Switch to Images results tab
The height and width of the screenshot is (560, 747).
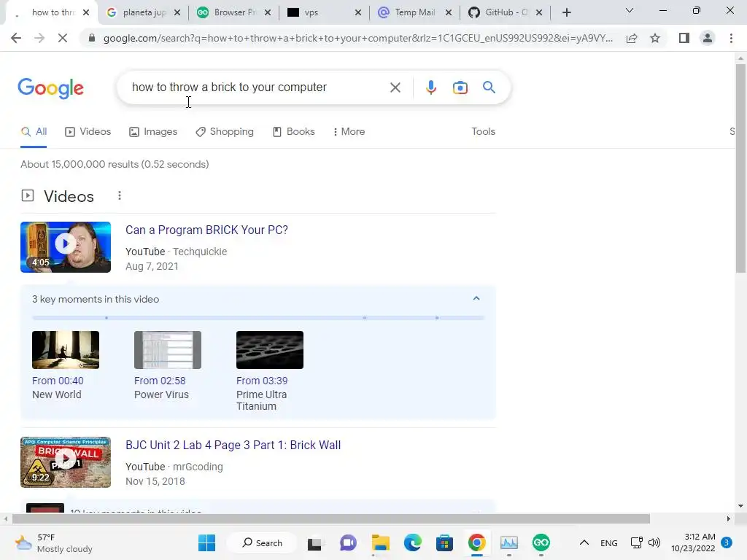pyautogui.click(x=153, y=132)
